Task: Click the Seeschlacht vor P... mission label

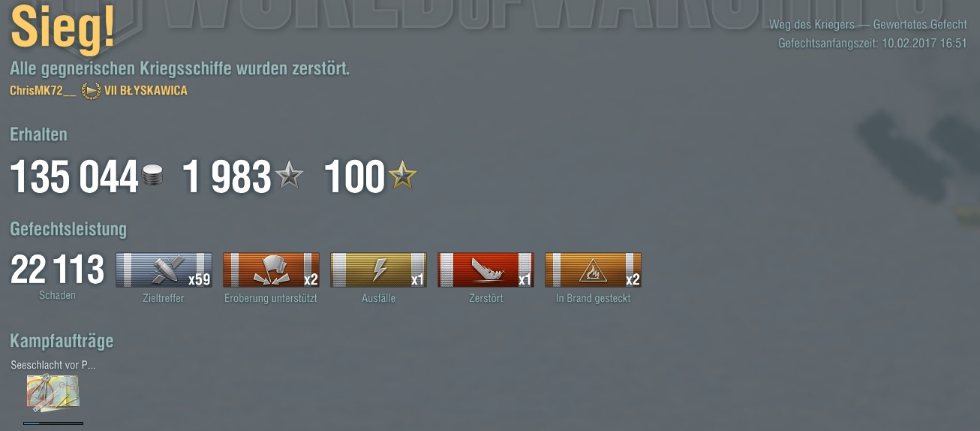Action: (x=53, y=366)
